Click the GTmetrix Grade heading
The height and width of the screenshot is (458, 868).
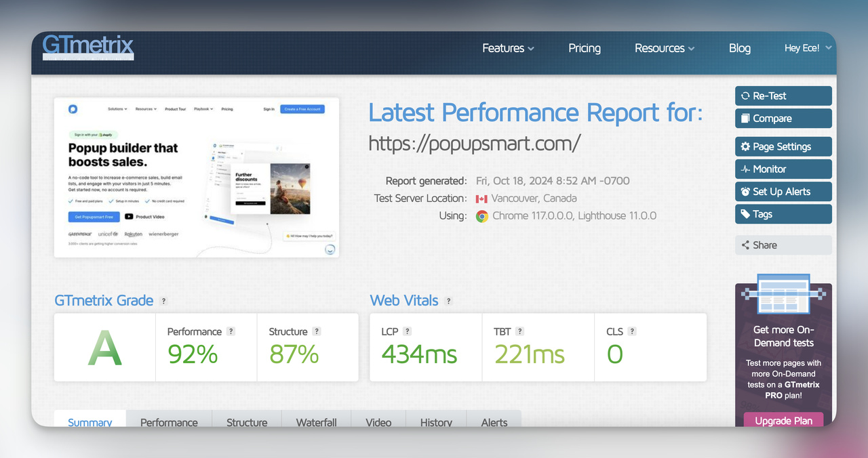[x=104, y=300]
